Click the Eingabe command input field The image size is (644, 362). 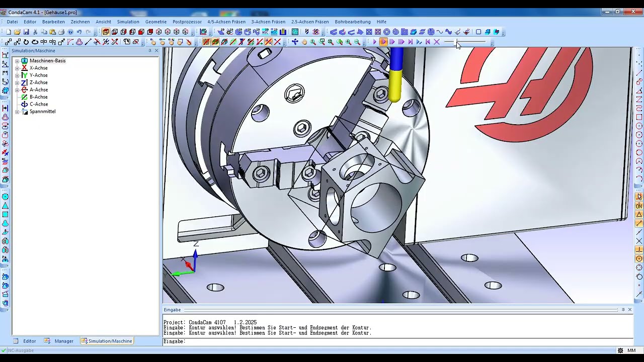click(397, 341)
